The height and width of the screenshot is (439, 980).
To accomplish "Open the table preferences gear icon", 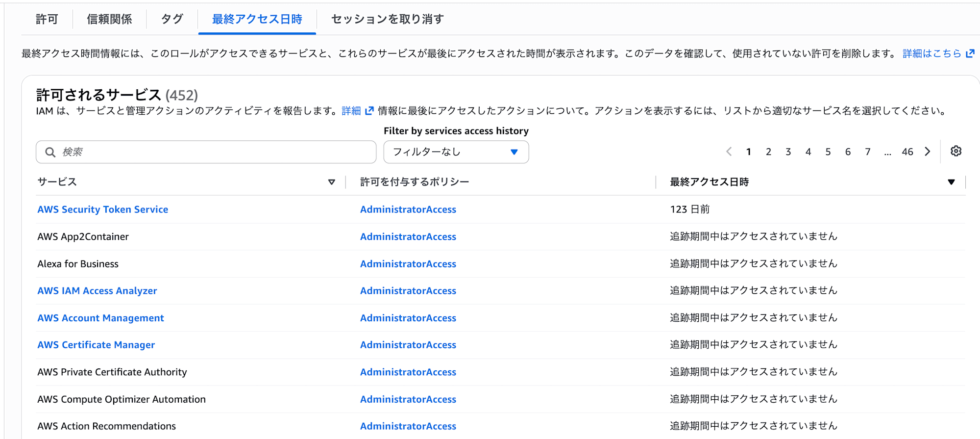I will pos(955,151).
